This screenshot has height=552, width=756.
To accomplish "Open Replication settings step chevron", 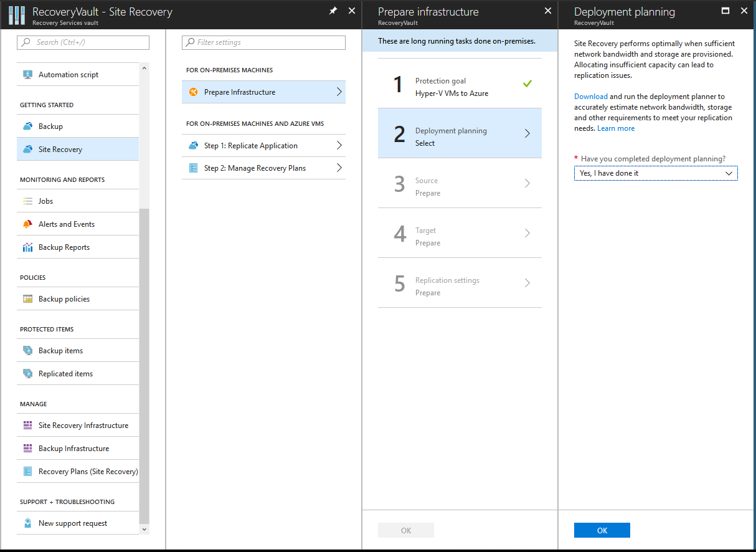I will tap(527, 283).
